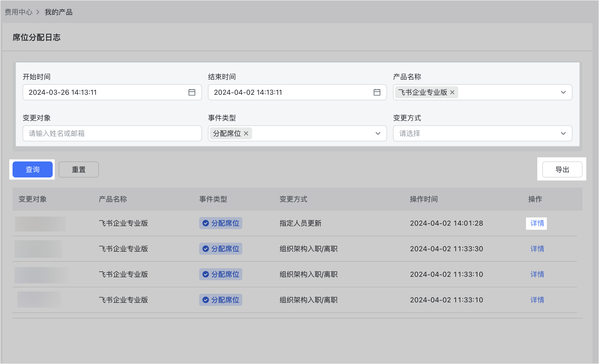599x364 pixels.
Task: Open 详情 for the 14:01:28 row
Action: [x=537, y=223]
